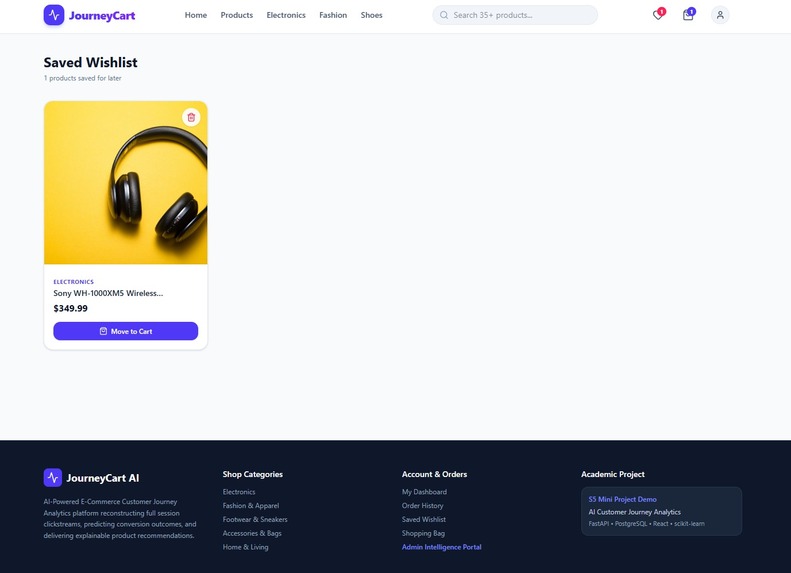
Task: Open the Sony headphones product image
Action: click(x=126, y=183)
